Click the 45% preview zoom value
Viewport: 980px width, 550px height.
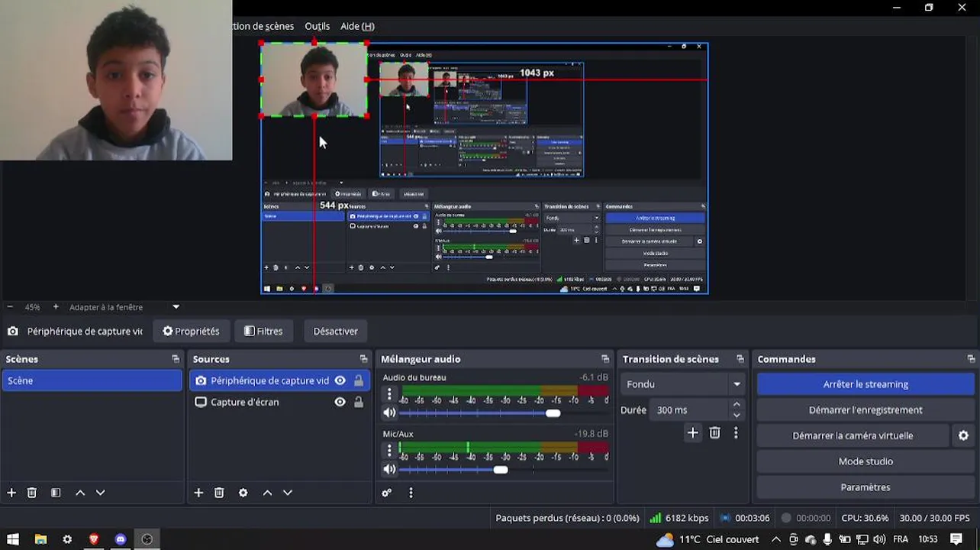32,307
